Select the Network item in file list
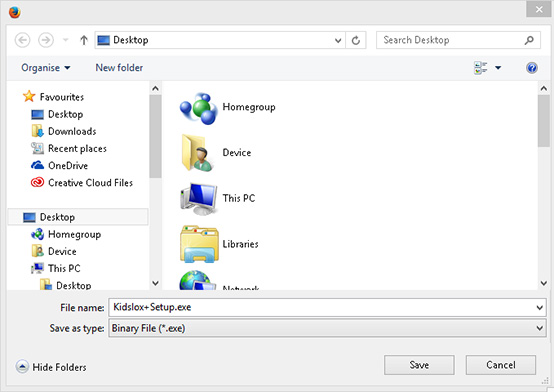This screenshot has height=392, width=554. pyautogui.click(x=219, y=281)
